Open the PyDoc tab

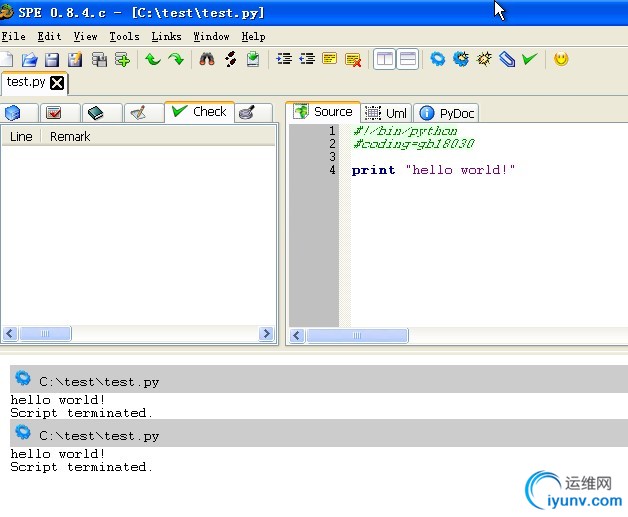pyautogui.click(x=446, y=113)
